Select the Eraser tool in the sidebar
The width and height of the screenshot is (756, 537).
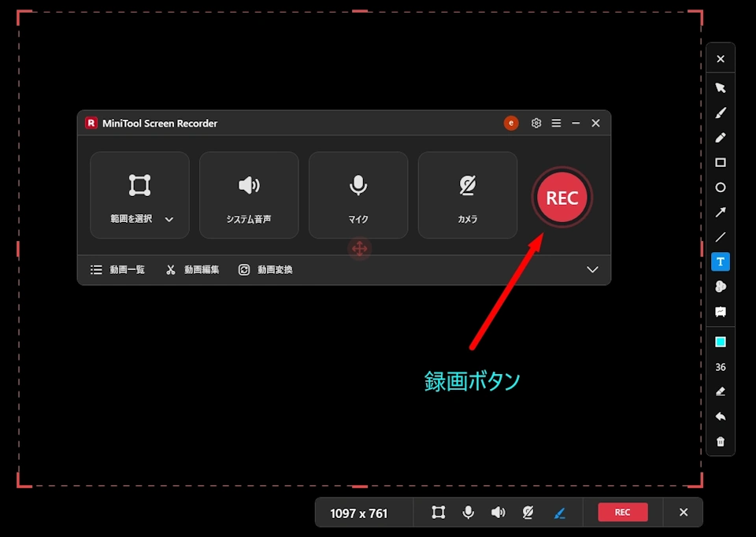721,391
